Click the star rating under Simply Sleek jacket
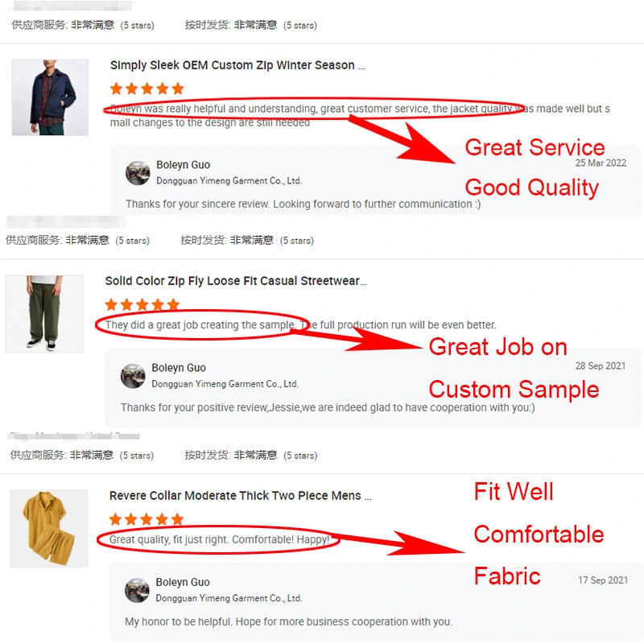 pyautogui.click(x=147, y=89)
